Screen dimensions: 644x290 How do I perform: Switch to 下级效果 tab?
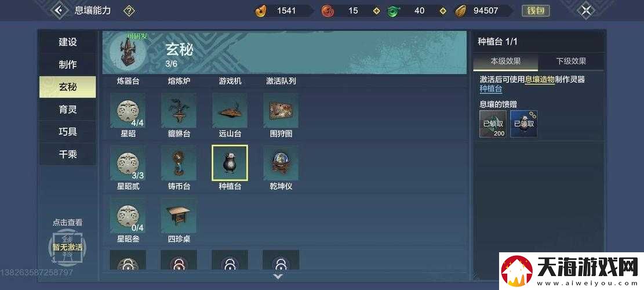[571, 61]
